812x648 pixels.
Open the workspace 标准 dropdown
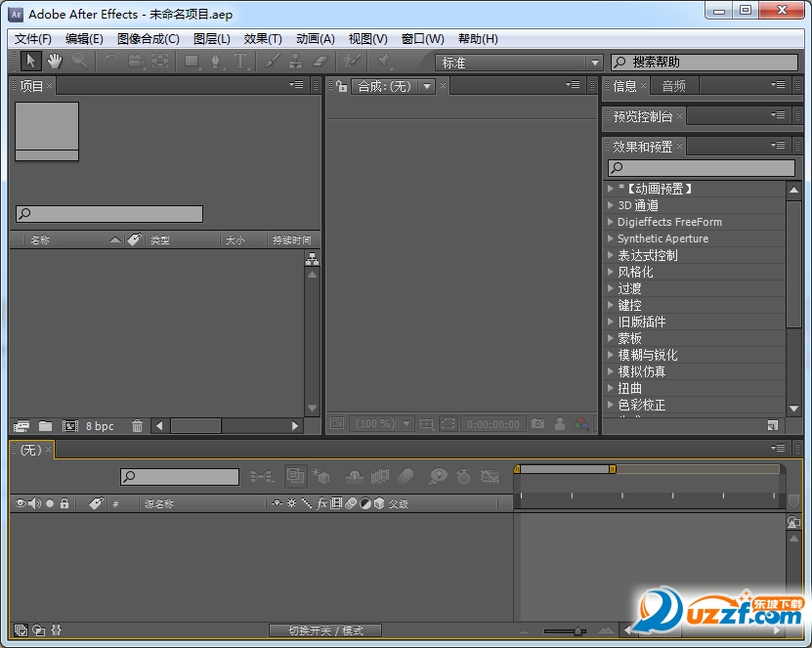(x=519, y=63)
